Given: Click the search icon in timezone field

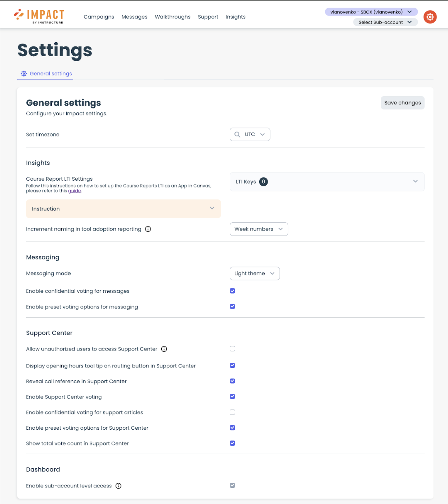Looking at the screenshot, I should point(237,134).
